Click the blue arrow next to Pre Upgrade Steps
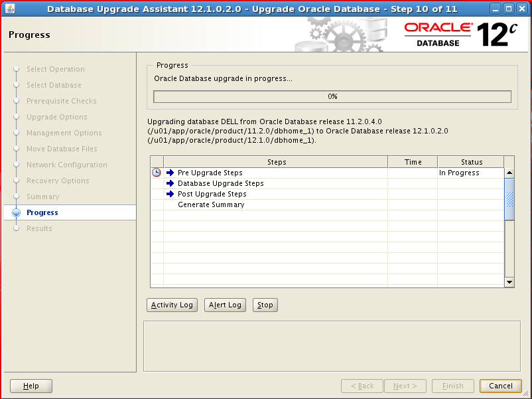Viewport: 532px width, 399px height. tap(170, 173)
